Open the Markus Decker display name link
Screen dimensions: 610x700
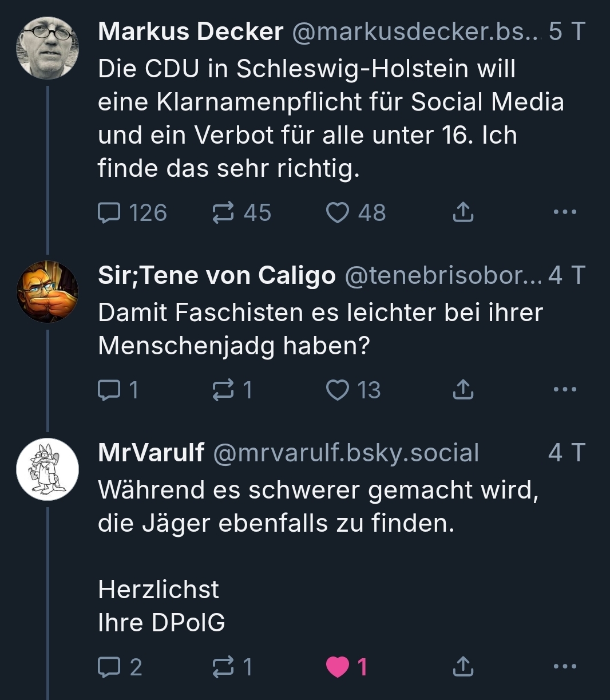(x=191, y=32)
